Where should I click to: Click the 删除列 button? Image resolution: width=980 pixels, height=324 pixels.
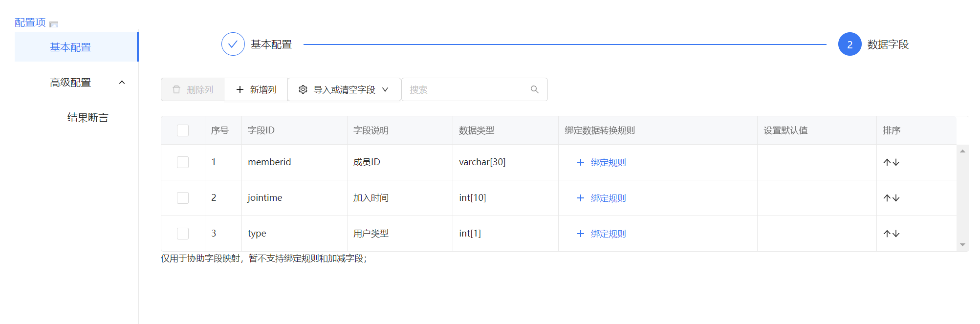[193, 89]
